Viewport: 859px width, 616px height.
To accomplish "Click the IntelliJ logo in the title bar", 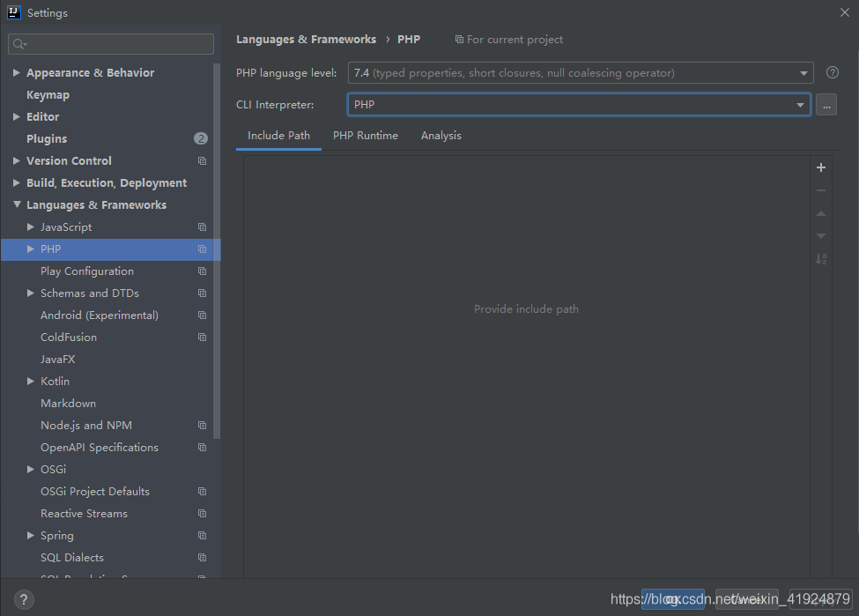I will [x=14, y=12].
